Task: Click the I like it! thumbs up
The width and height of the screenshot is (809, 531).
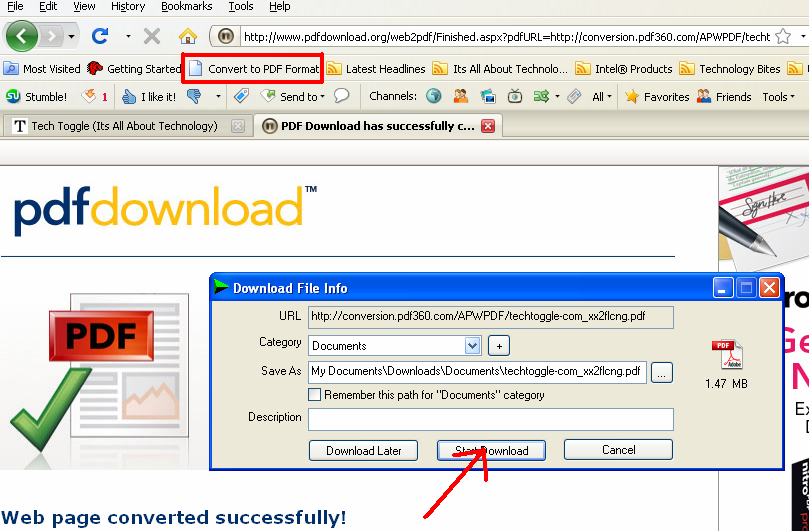Action: click(x=149, y=96)
